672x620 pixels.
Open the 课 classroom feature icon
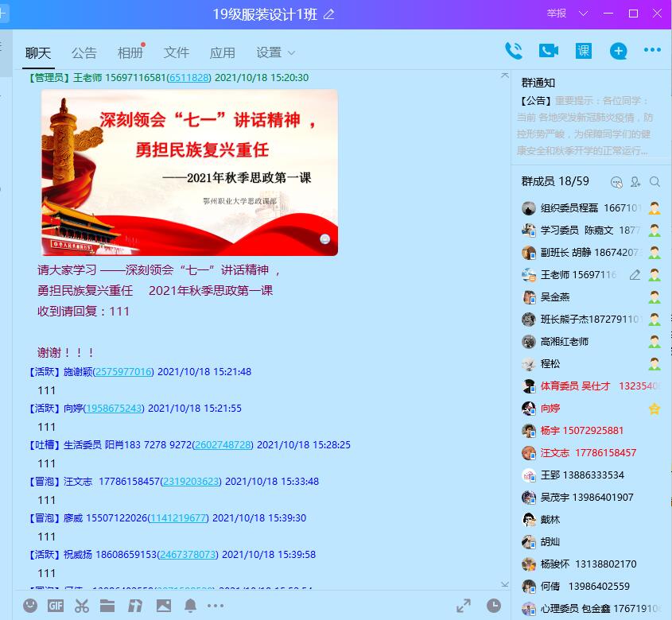584,51
